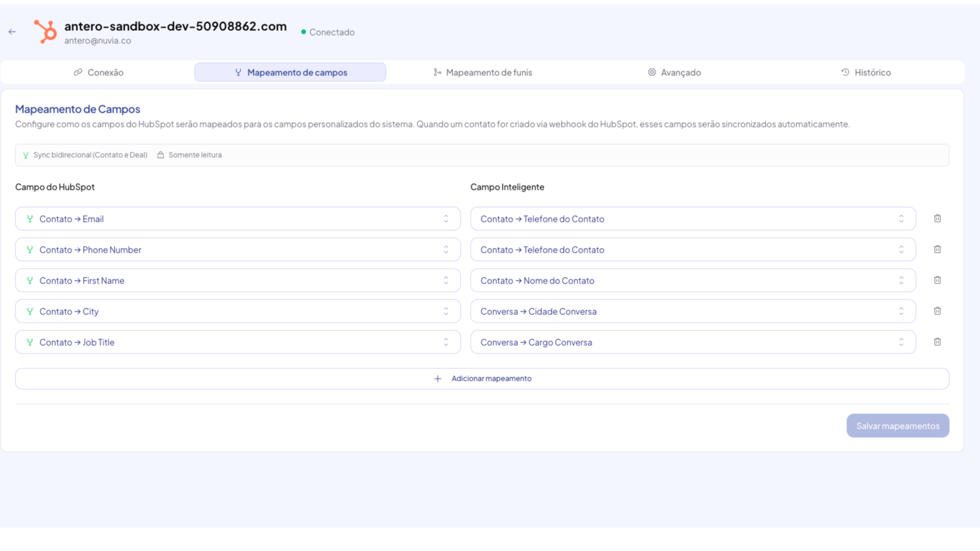Image resolution: width=980 pixels, height=551 pixels.
Task: Click the sync icon beside Job Title
Action: coord(30,342)
